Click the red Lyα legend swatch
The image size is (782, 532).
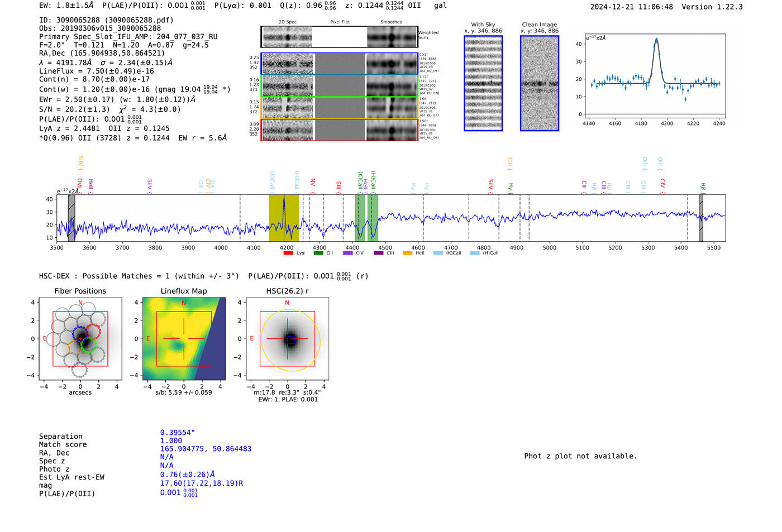[288, 253]
